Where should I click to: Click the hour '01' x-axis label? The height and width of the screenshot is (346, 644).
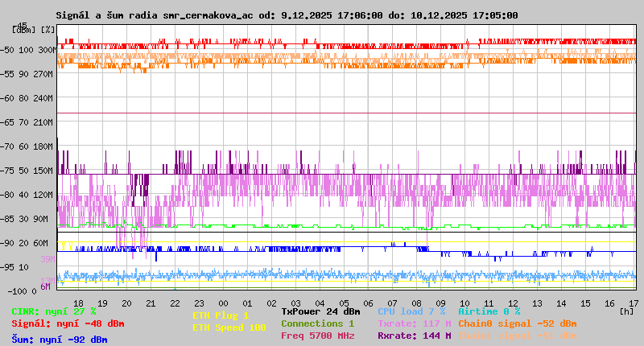tap(247, 303)
